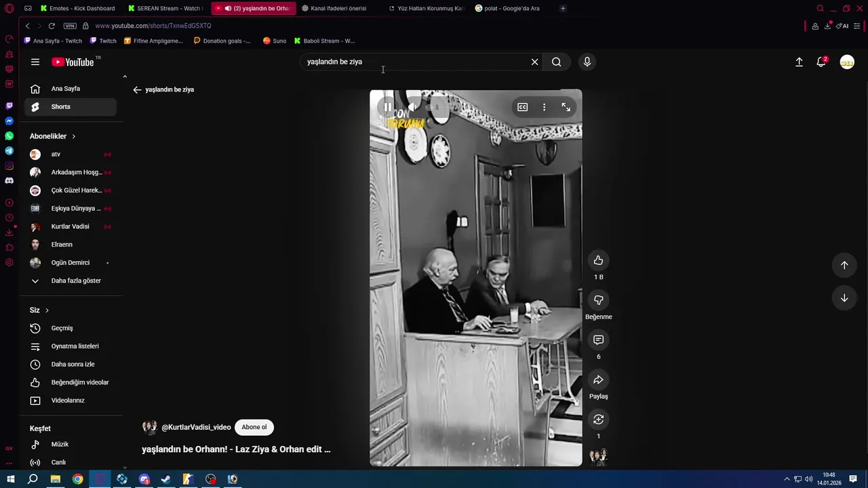Image resolution: width=868 pixels, height=488 pixels.
Task: Open the YouTube account avatar menu
Action: (847, 62)
